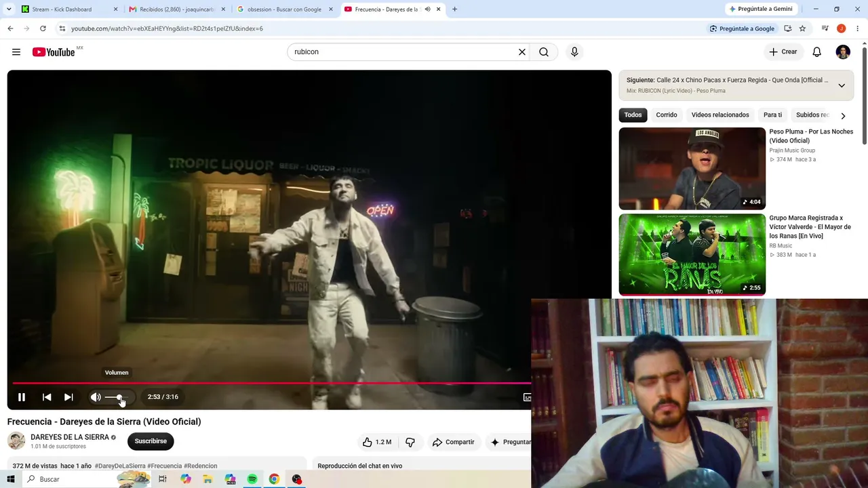The width and height of the screenshot is (868, 488).
Task: Open File Explorer from the taskbar
Action: tap(208, 479)
